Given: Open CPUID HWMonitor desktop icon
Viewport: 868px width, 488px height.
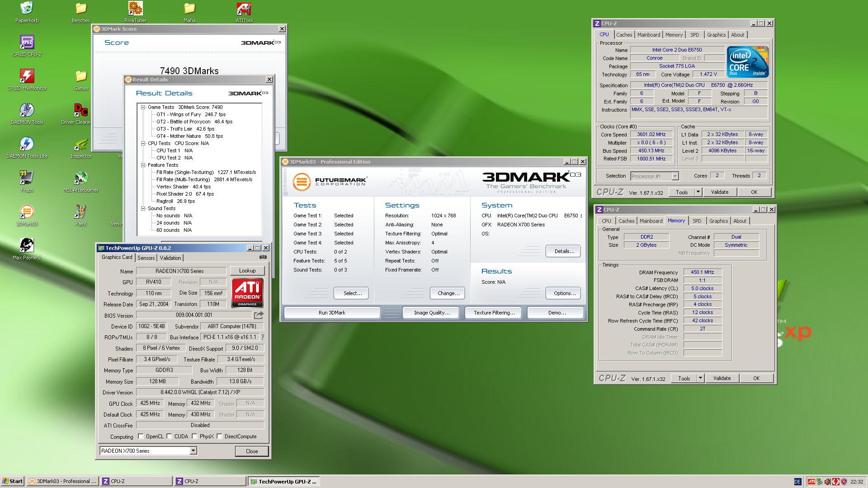Looking at the screenshot, I should (27, 76).
